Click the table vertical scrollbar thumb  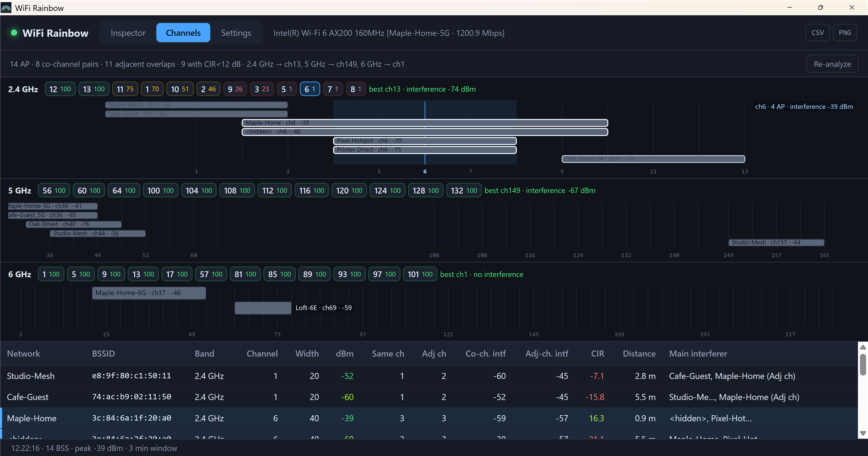(x=863, y=365)
